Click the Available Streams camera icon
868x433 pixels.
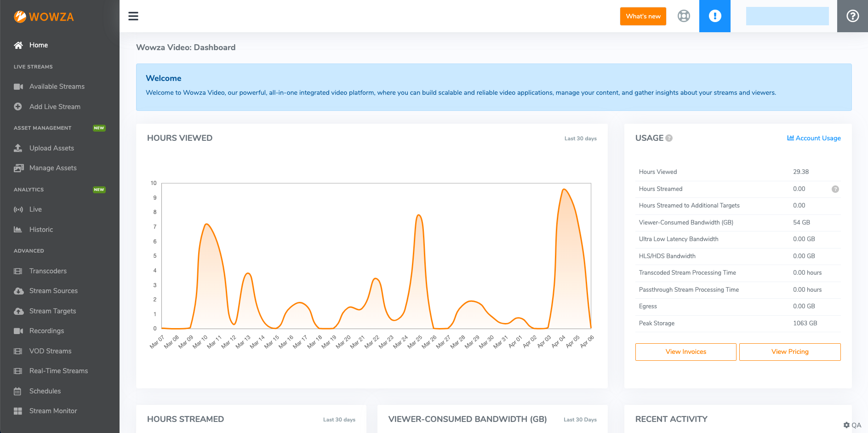tap(18, 87)
